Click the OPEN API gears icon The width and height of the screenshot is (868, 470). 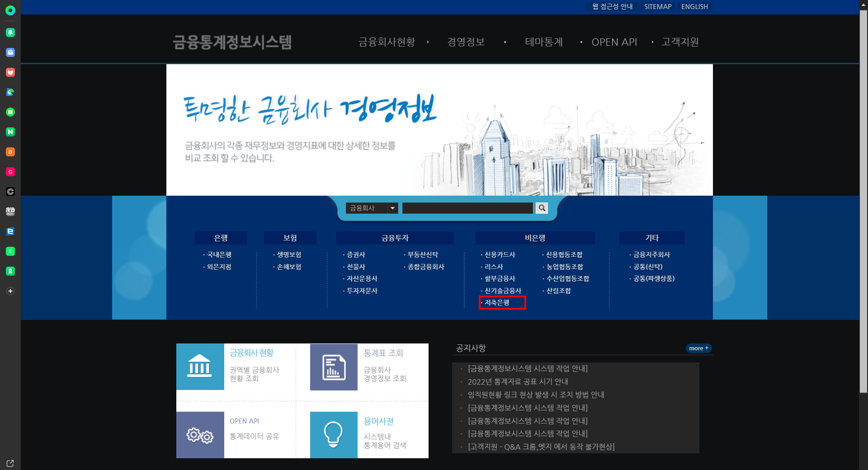point(200,435)
